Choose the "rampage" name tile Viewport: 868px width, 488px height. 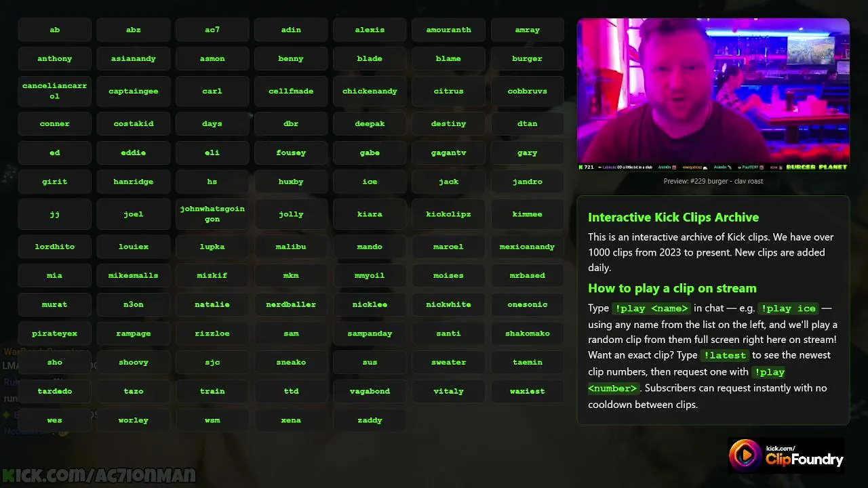click(x=134, y=333)
